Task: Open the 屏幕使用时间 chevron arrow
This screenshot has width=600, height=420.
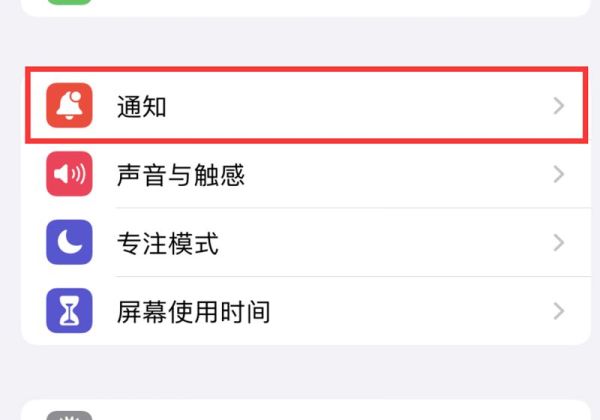Action: click(559, 311)
